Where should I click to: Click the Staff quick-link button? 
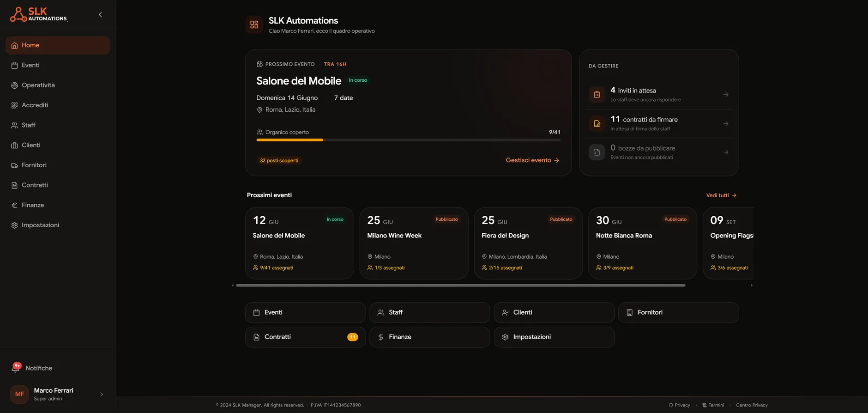tap(430, 313)
